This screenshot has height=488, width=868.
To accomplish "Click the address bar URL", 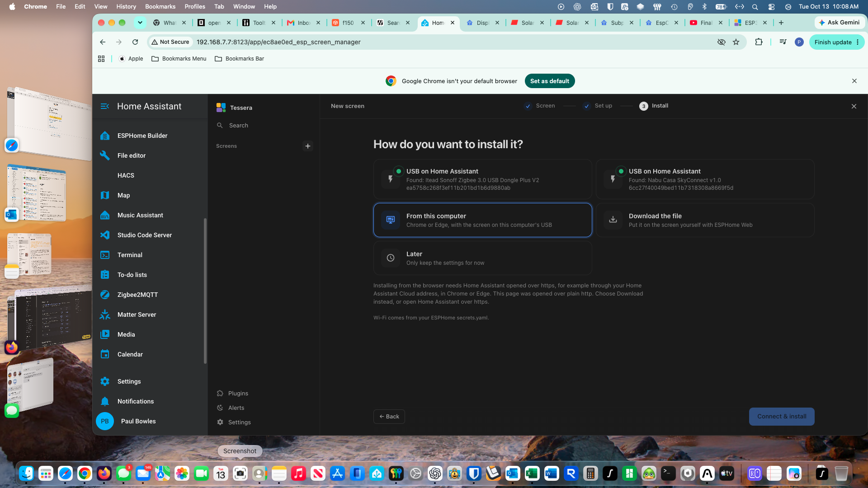I will 278,42.
